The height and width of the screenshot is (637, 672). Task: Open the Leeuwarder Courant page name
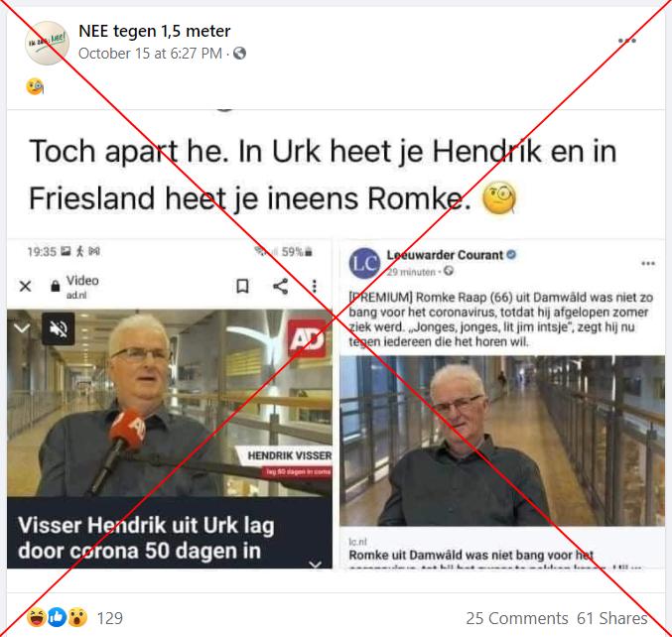tap(445, 255)
